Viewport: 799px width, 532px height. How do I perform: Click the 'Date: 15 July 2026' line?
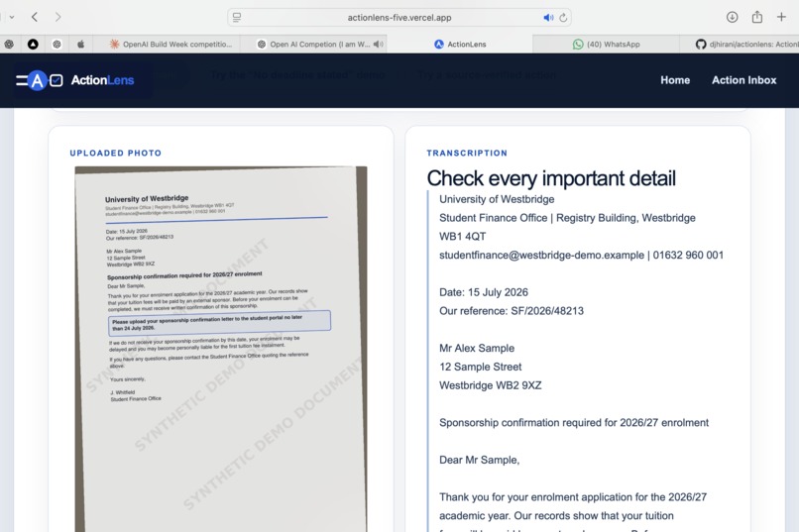pyautogui.click(x=484, y=292)
